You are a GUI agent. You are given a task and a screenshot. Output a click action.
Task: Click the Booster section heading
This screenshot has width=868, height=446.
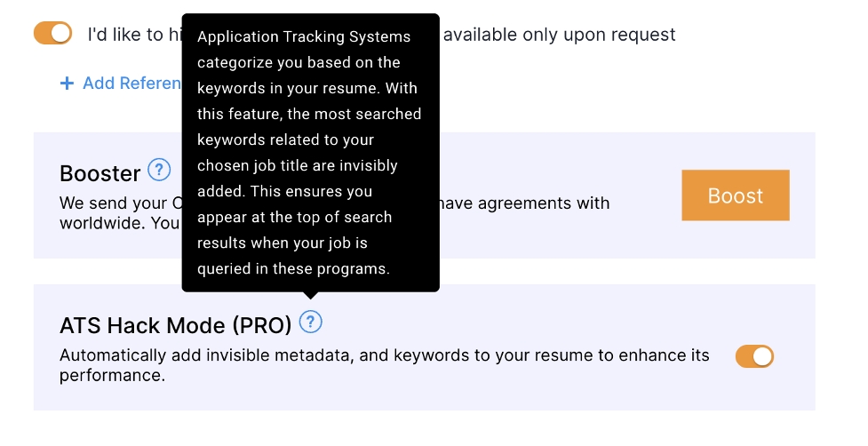pos(100,173)
